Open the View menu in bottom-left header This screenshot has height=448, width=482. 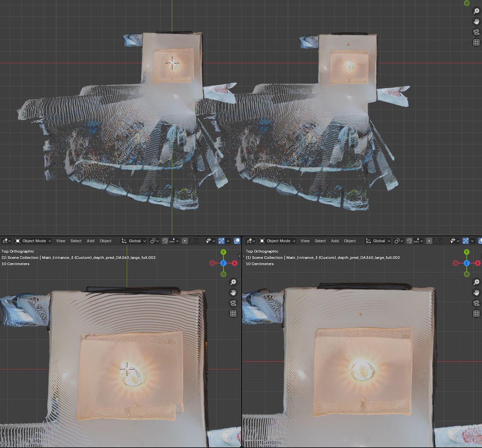(61, 241)
